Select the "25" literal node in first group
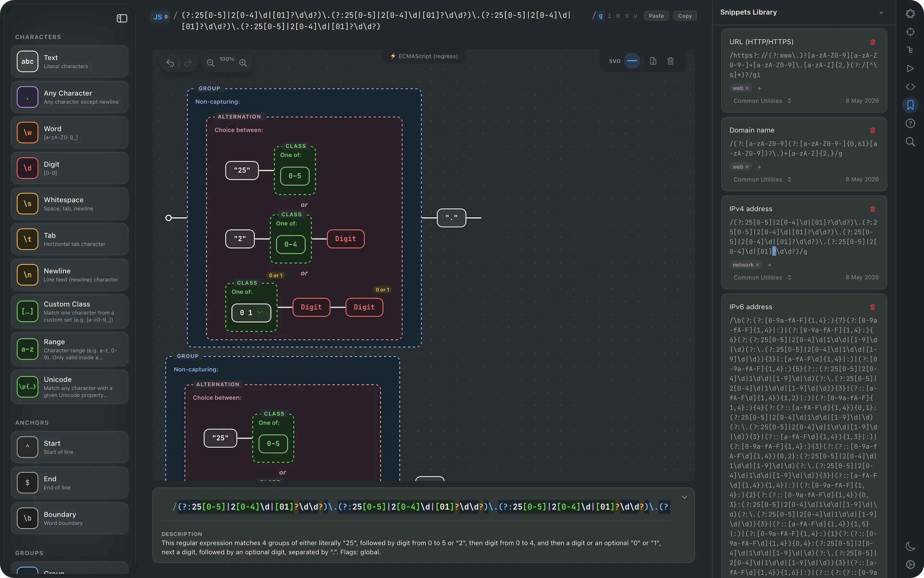The width and height of the screenshot is (924, 578). point(242,171)
